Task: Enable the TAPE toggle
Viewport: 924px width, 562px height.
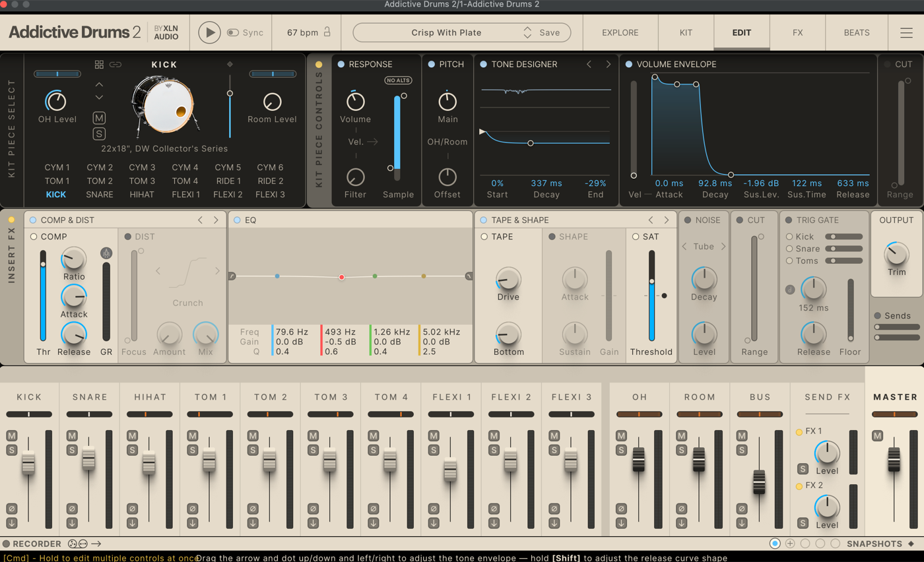Action: 484,236
